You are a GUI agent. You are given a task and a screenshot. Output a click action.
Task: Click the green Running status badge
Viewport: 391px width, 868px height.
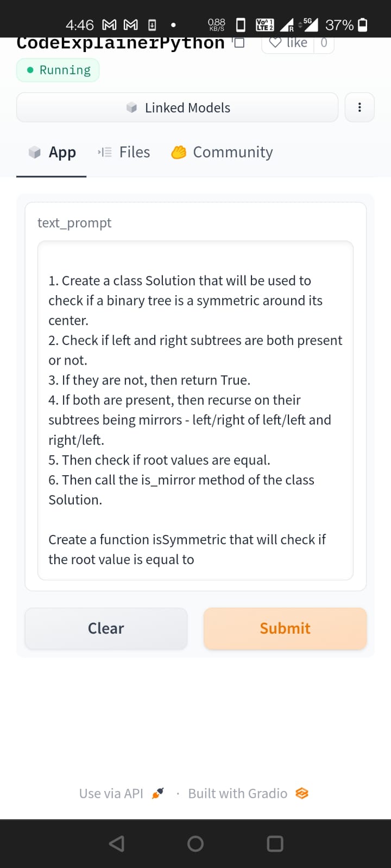point(58,71)
